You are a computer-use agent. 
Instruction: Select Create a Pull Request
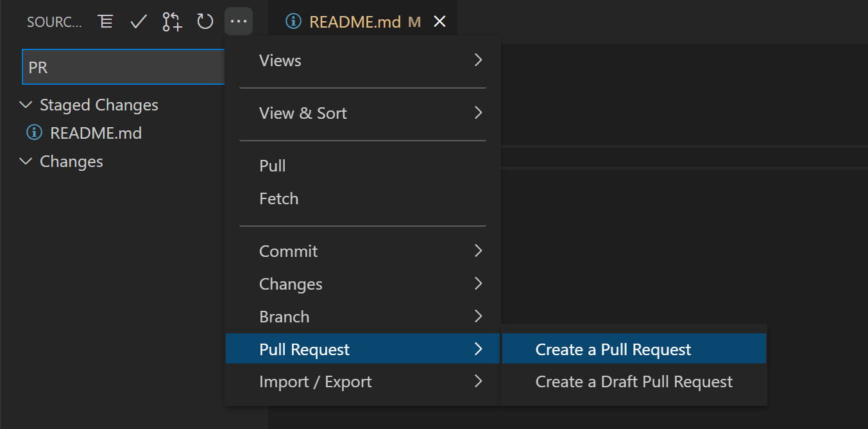tap(612, 349)
